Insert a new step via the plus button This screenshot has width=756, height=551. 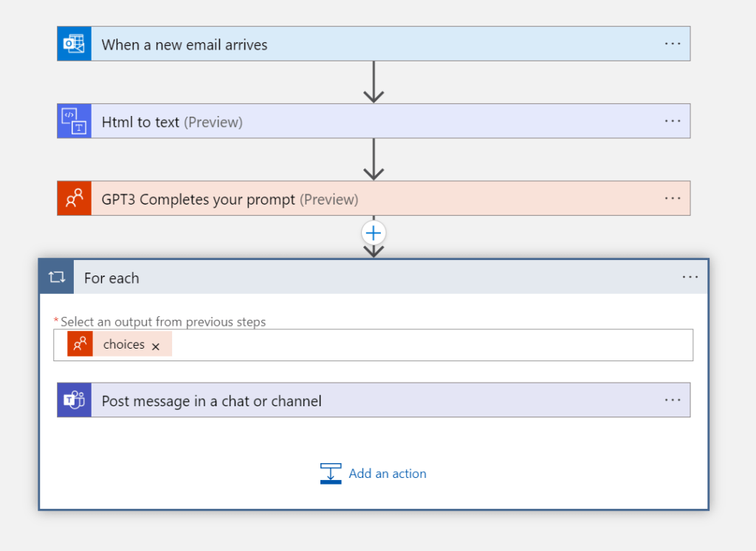pyautogui.click(x=374, y=233)
